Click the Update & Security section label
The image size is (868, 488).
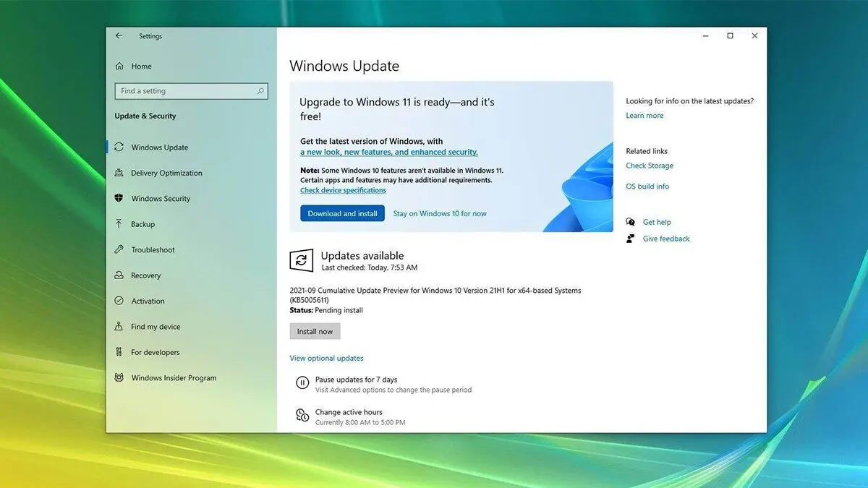pos(145,116)
